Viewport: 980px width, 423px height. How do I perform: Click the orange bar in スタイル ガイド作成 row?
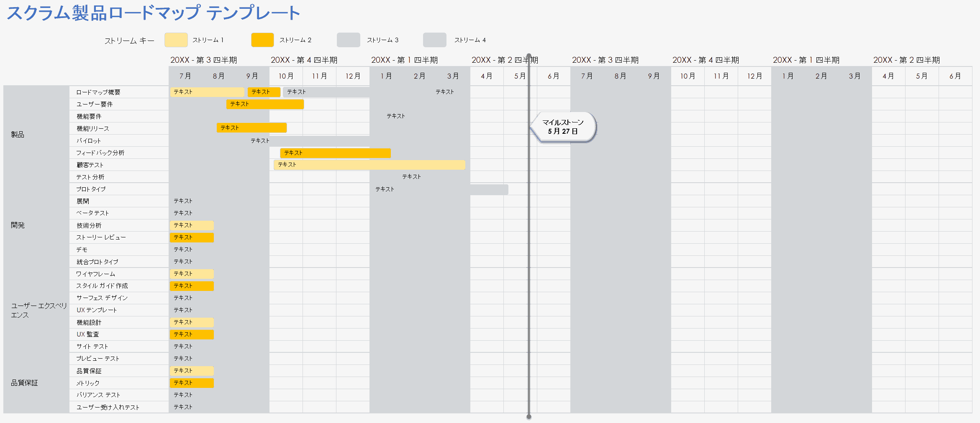click(192, 286)
